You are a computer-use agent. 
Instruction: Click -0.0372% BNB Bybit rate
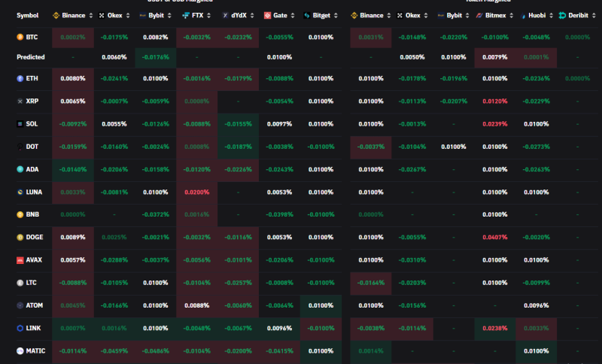[156, 215]
